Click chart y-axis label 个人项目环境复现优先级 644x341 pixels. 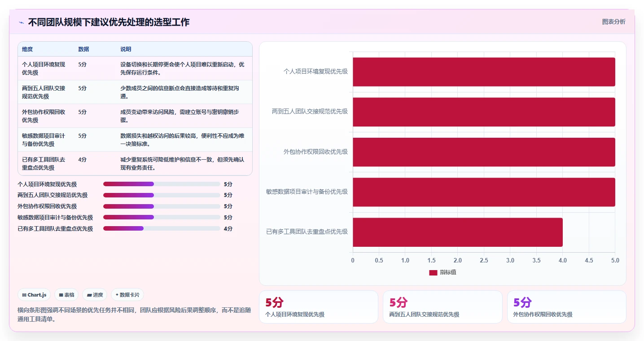coord(315,71)
